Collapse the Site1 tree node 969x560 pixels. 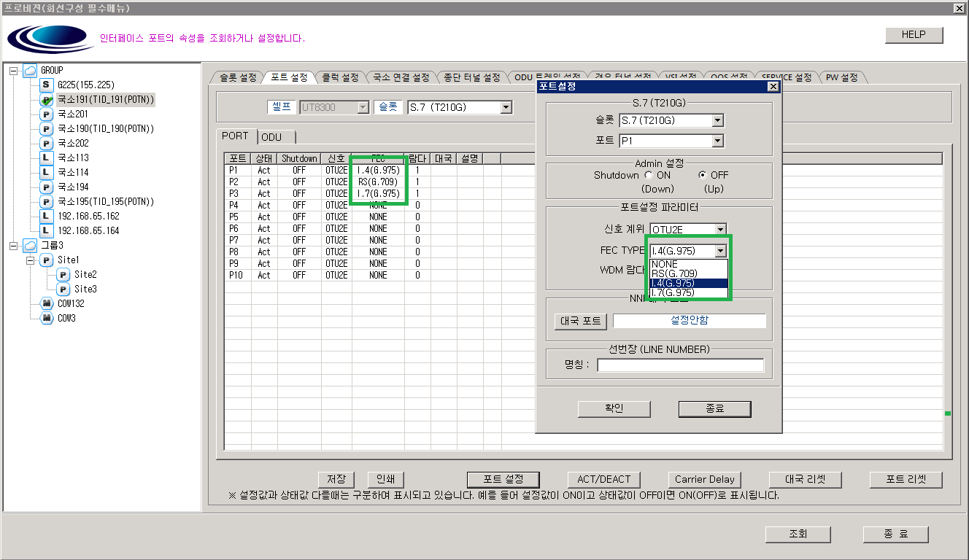30,260
